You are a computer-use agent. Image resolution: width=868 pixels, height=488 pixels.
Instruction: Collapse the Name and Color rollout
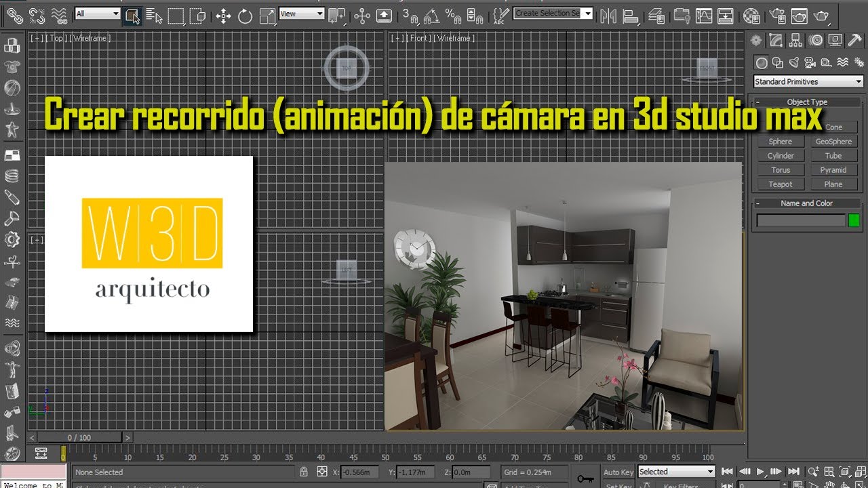coord(806,203)
